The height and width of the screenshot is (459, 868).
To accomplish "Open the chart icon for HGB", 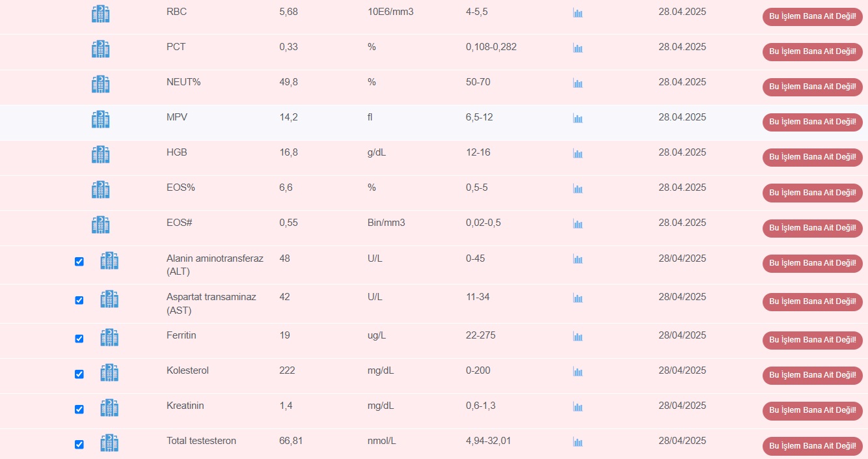I will [x=578, y=154].
